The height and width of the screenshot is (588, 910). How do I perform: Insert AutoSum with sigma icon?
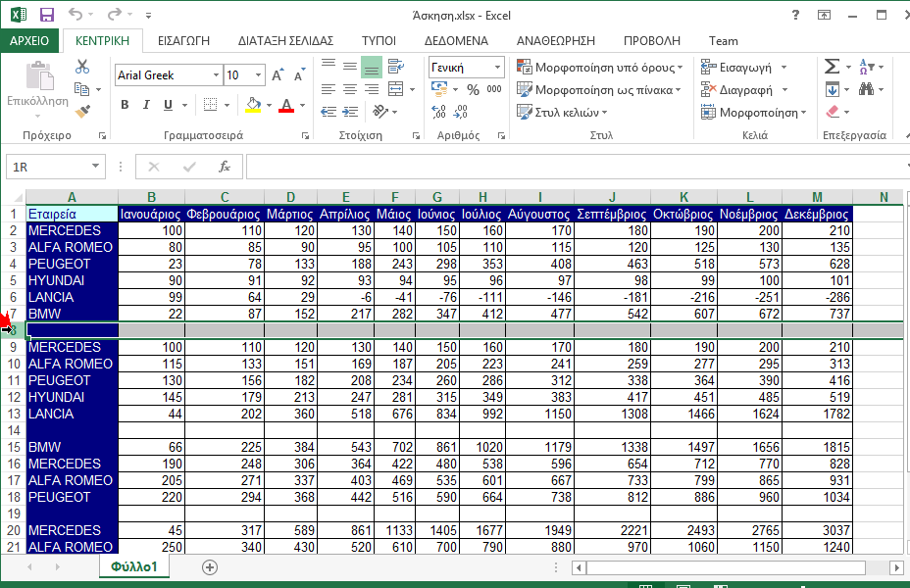click(x=833, y=67)
